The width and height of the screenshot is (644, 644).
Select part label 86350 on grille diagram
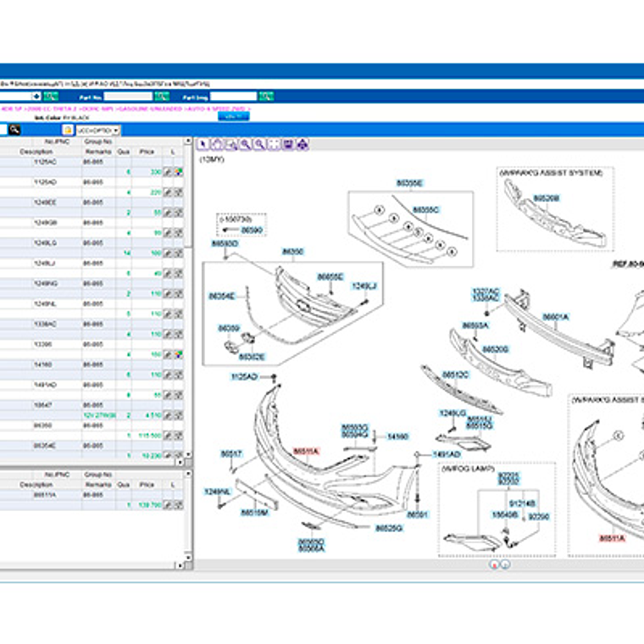[x=292, y=252]
